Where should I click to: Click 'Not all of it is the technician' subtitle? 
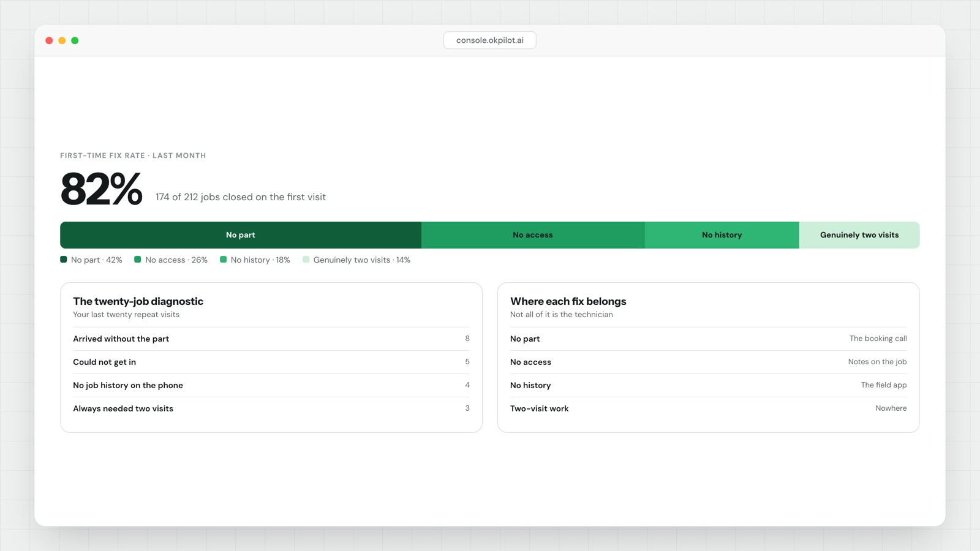562,315
